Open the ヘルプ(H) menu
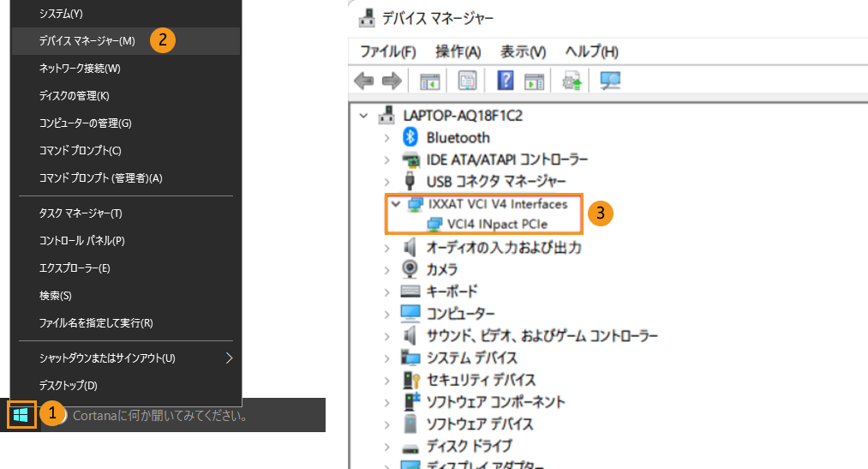868x469 pixels. click(x=591, y=51)
